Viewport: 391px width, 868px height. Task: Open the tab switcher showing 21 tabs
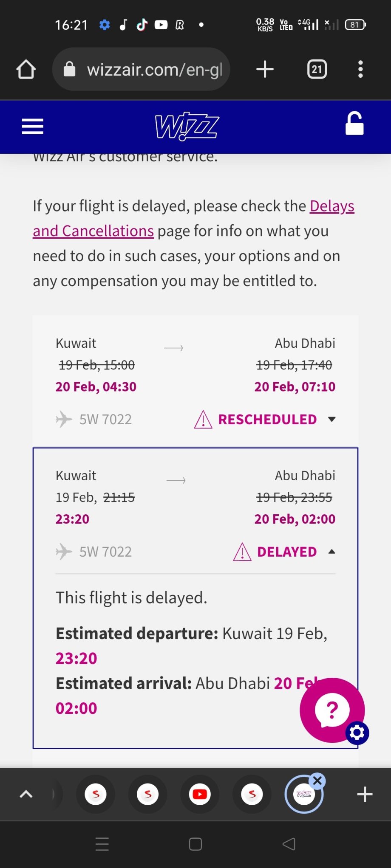[x=317, y=69]
